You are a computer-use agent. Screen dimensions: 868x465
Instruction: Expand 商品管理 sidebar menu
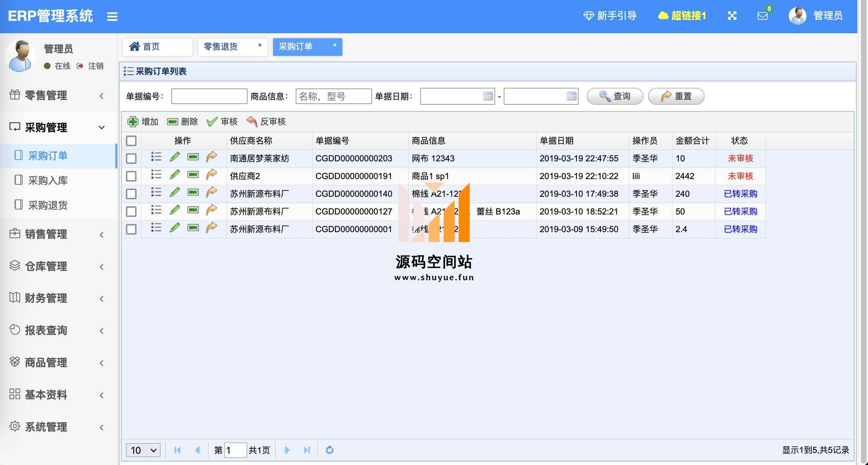tap(58, 362)
